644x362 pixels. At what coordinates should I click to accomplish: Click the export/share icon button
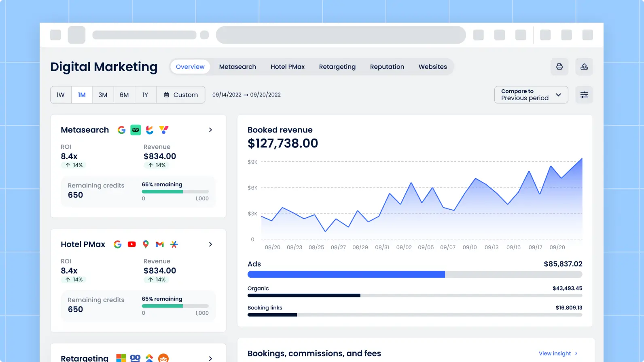(x=584, y=67)
